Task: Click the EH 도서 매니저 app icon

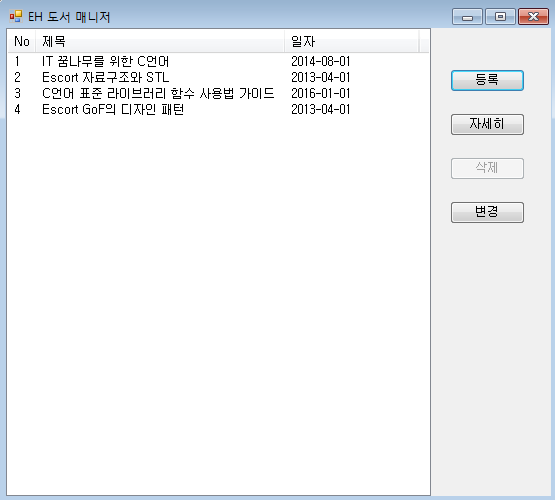Action: (x=16, y=16)
